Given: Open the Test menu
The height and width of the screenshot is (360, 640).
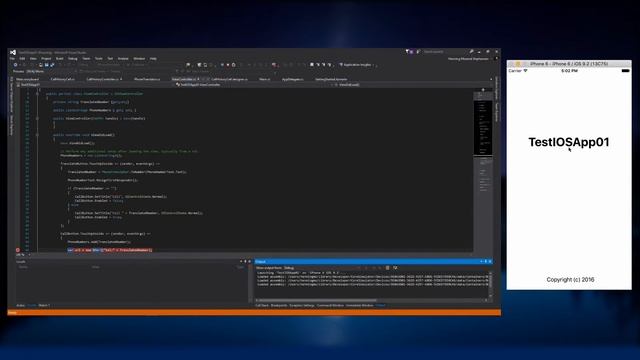Looking at the screenshot, I should 110,59.
